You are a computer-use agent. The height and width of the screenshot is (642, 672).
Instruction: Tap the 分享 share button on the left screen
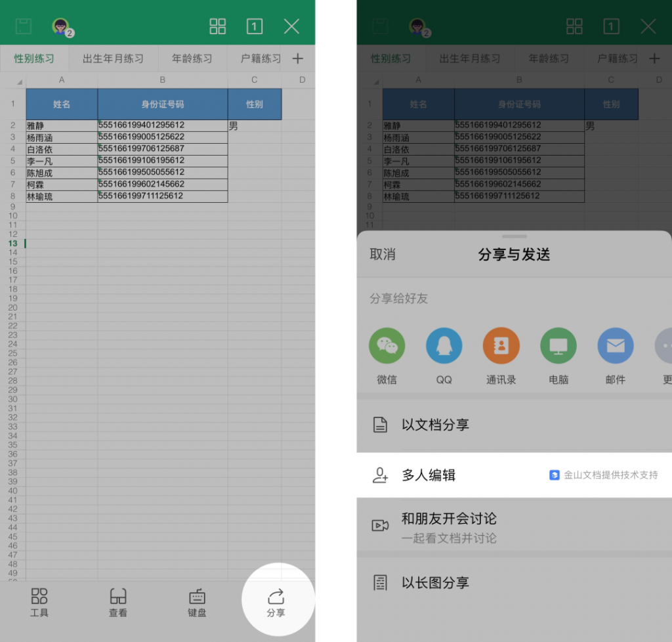(x=276, y=602)
